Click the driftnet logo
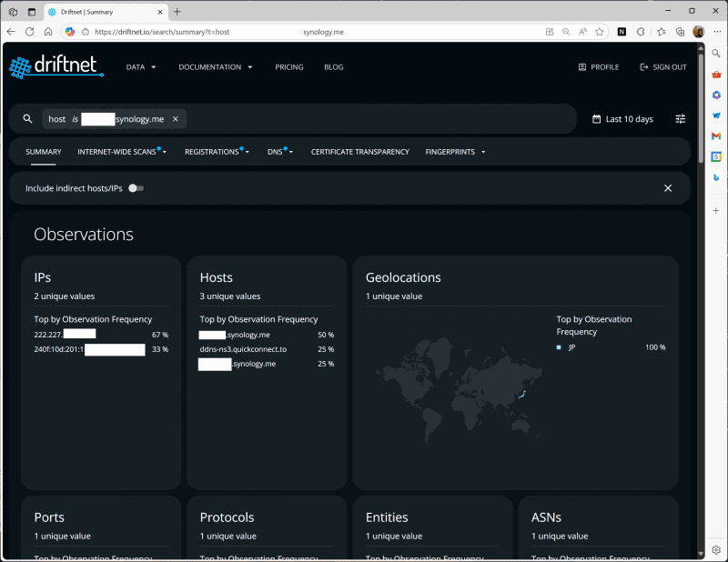The height and width of the screenshot is (562, 728). tap(56, 67)
